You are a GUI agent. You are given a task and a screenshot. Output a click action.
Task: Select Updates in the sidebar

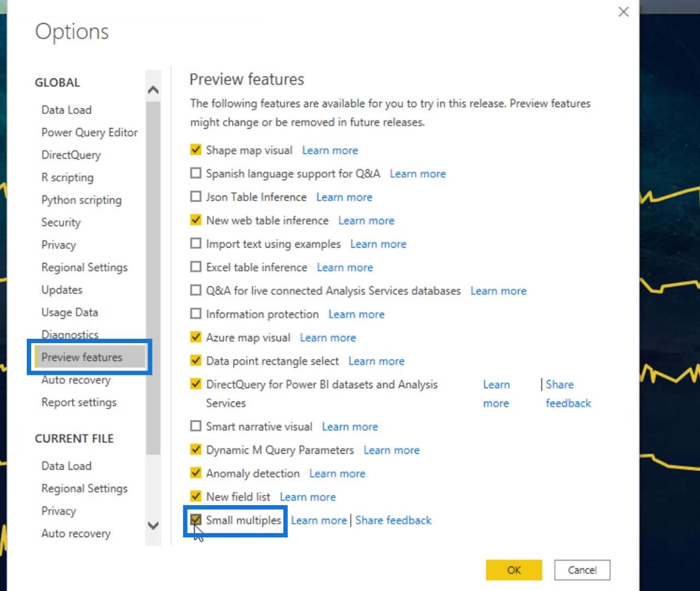pos(62,289)
